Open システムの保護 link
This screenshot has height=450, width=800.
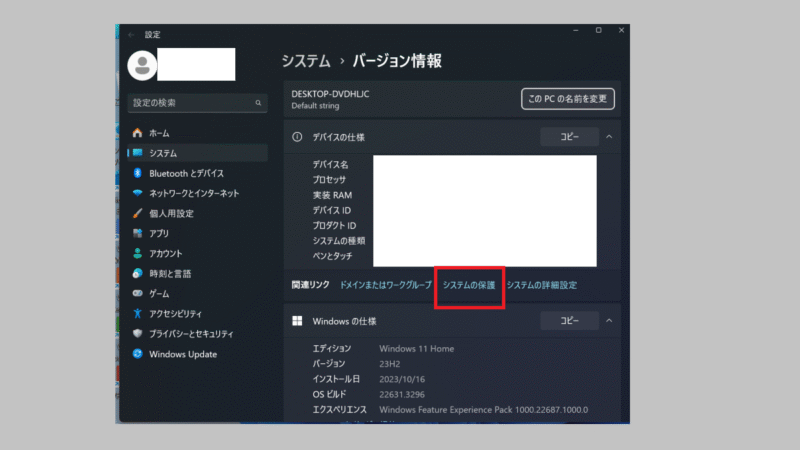pos(469,285)
